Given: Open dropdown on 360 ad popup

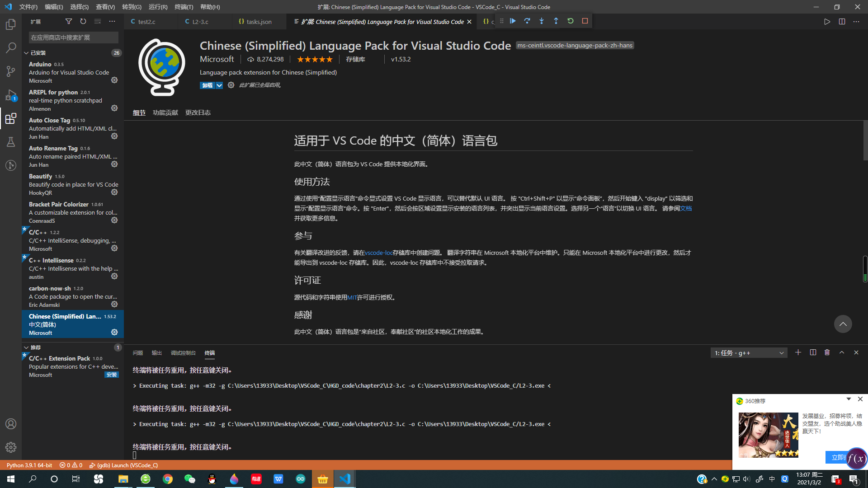Looking at the screenshot, I should (x=849, y=399).
